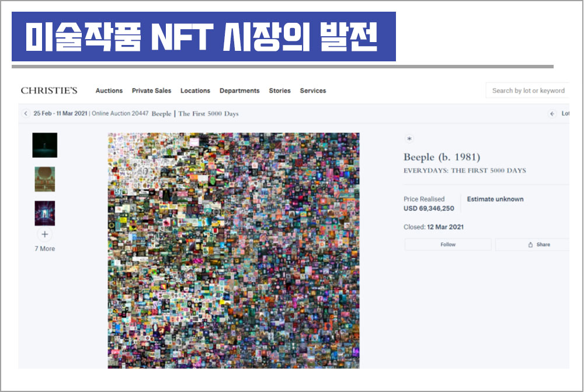
Task: Open the Private Sales menu
Action: pos(152,91)
